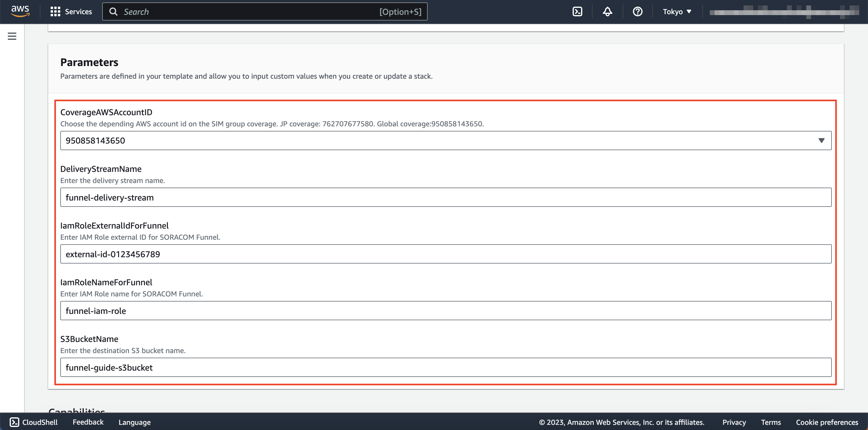
Task: Click the AWS Services menu icon
Action: point(55,11)
